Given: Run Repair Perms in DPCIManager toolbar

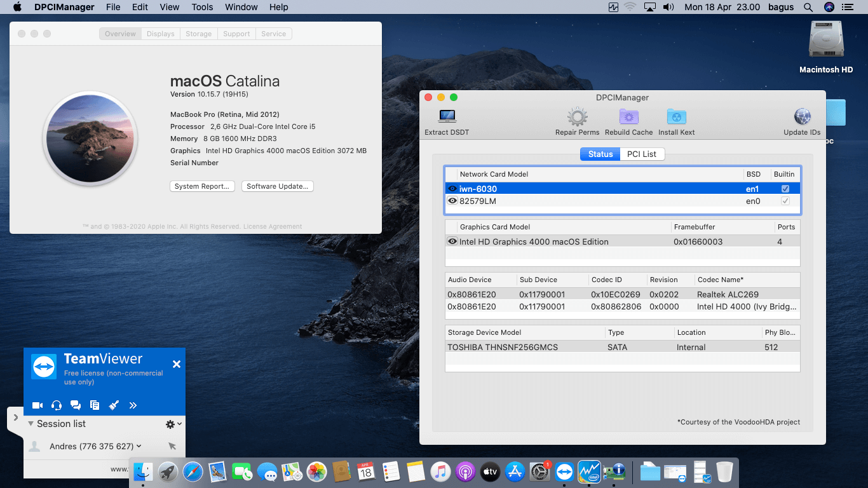Looking at the screenshot, I should coord(577,117).
